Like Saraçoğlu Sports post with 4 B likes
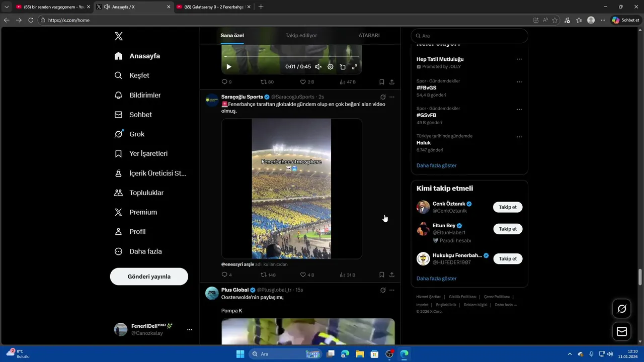The height and width of the screenshot is (362, 644). [307, 275]
